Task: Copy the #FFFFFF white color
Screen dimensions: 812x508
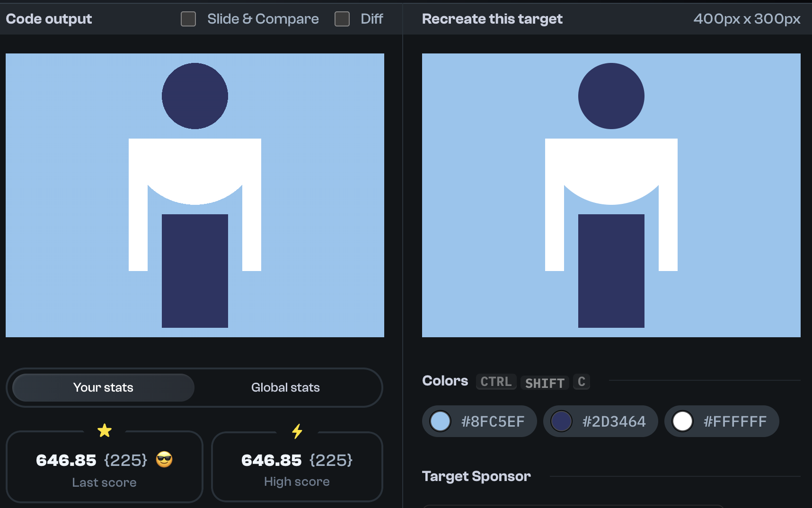Action: tap(722, 421)
